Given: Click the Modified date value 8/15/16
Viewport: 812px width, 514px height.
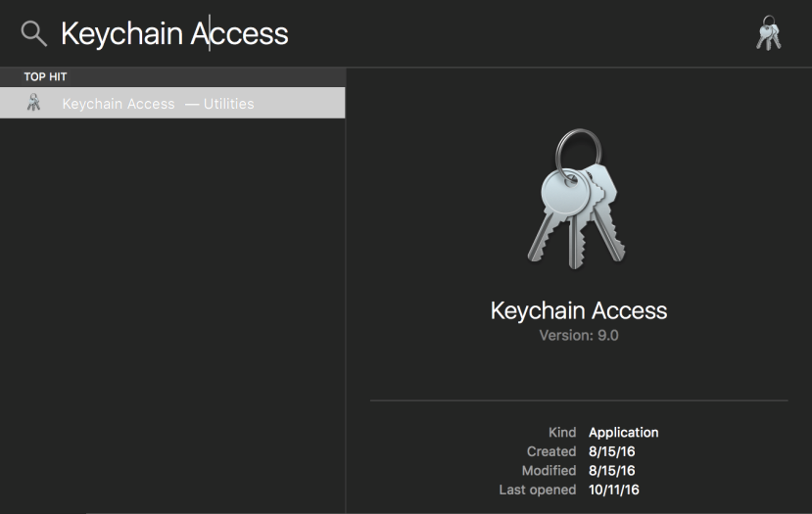Looking at the screenshot, I should pos(611,471).
